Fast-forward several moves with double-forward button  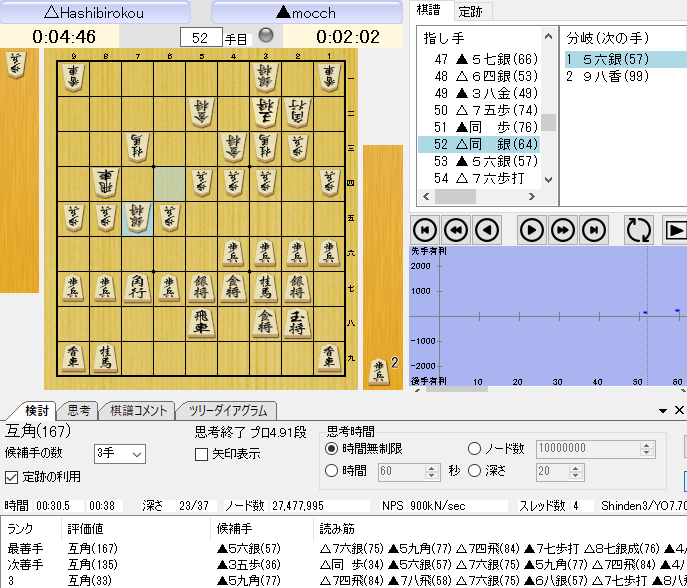[563, 230]
